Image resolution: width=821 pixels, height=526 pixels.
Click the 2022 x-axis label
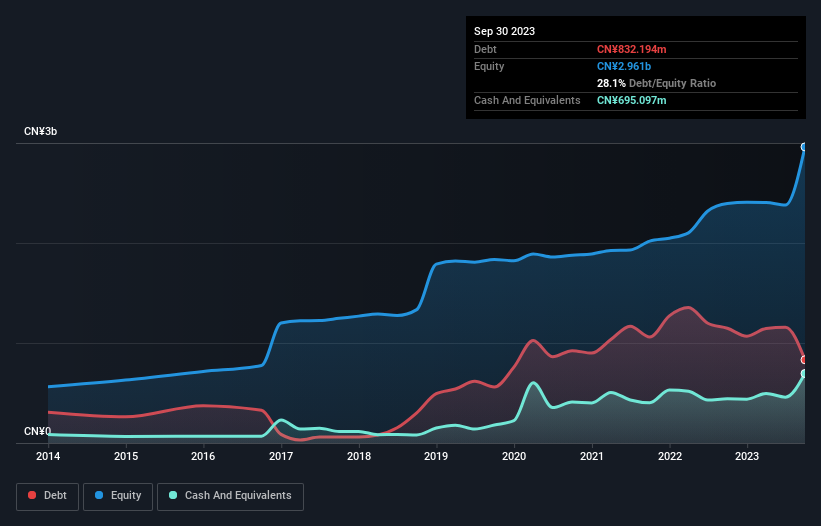pos(670,456)
